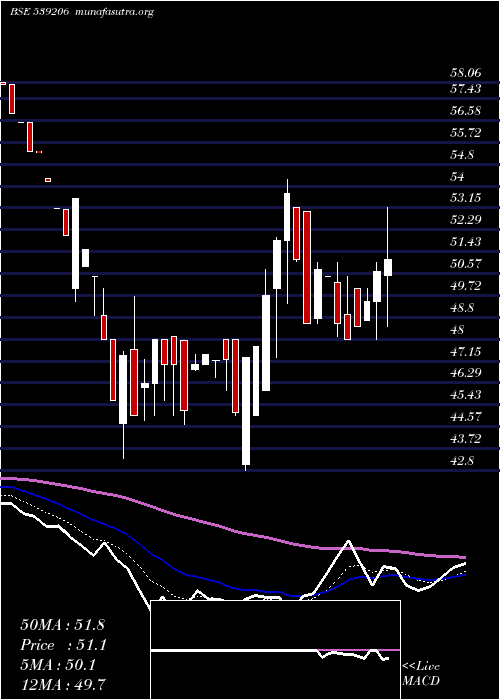The image size is (500, 700).
Task: Click the 49.72 price level label
Action: (x=465, y=286)
